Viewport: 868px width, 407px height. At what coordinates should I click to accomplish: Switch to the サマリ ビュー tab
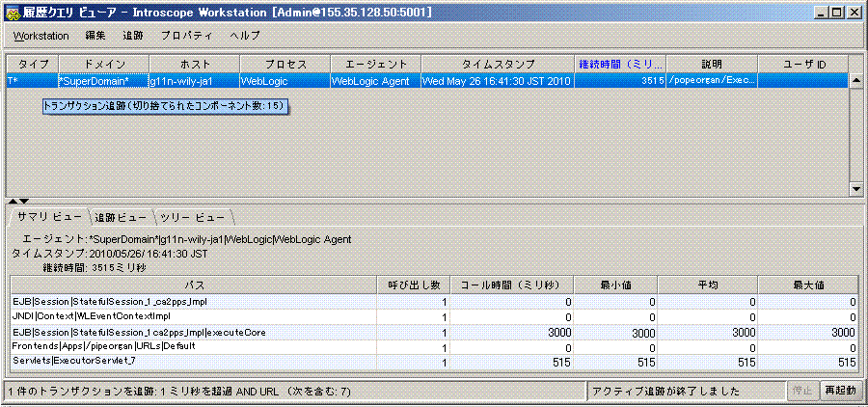49,216
